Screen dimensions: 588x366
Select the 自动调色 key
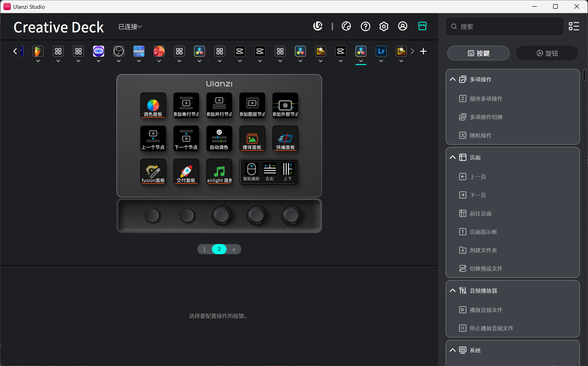[219, 138]
